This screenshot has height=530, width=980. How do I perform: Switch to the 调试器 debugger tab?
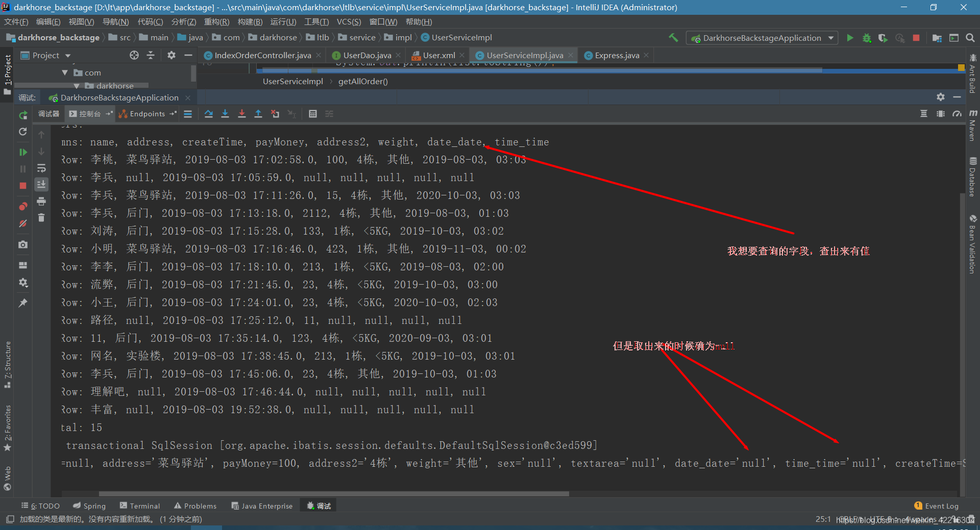(49, 114)
